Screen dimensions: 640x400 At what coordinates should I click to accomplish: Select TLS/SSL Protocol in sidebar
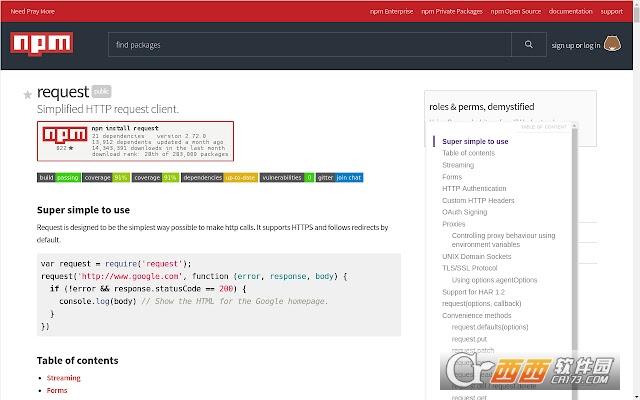click(x=469, y=268)
